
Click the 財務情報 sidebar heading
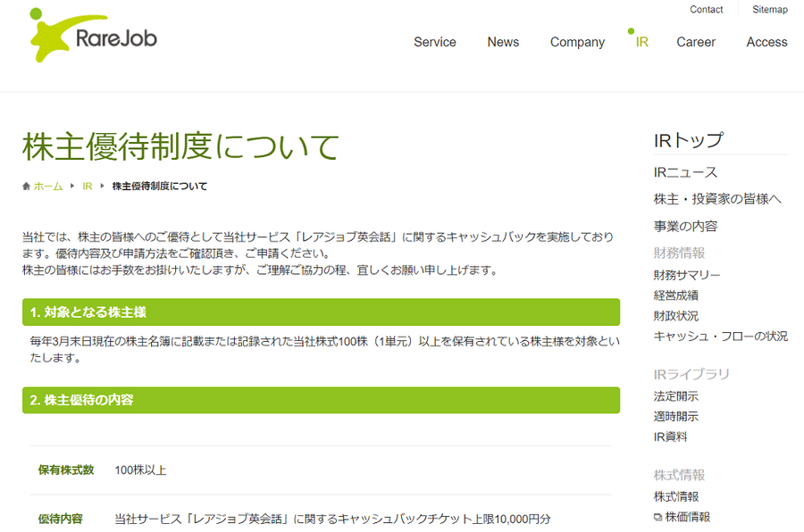click(679, 253)
